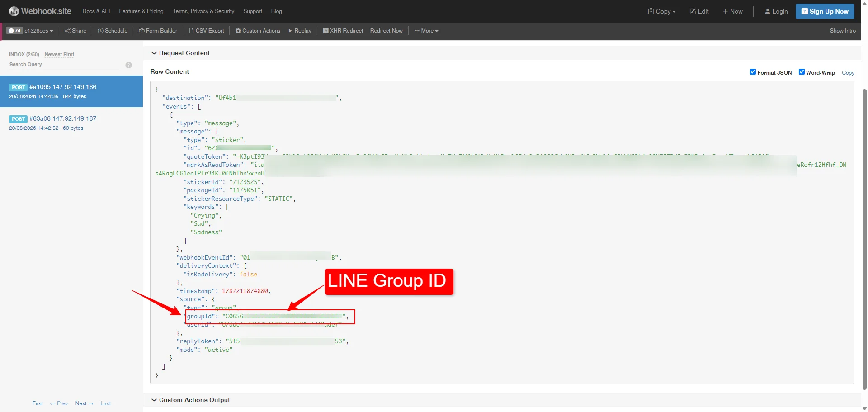Click the INBOX (2/50) label
The width and height of the screenshot is (868, 412).
[24, 54]
